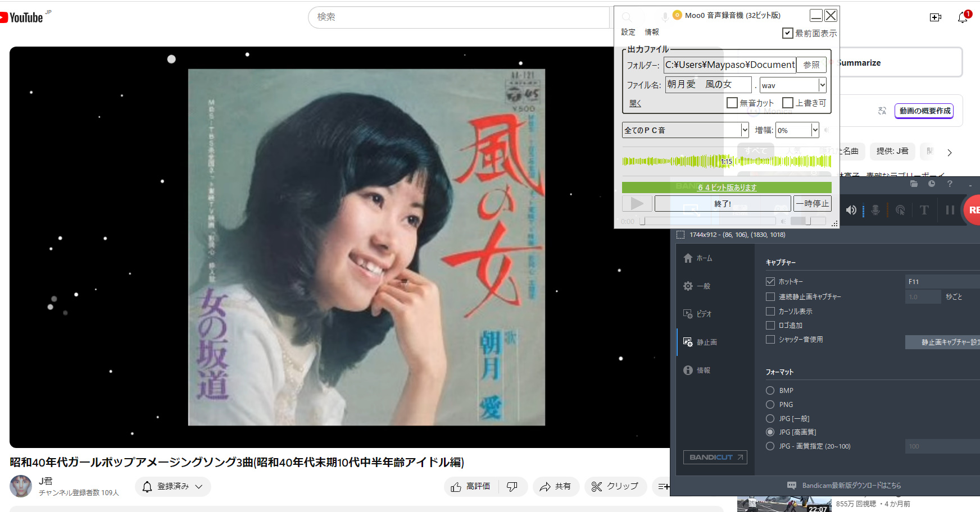The width and height of the screenshot is (980, 512).
Task: Toggle 最前面表示 always-on-top checkbox
Action: click(x=788, y=33)
